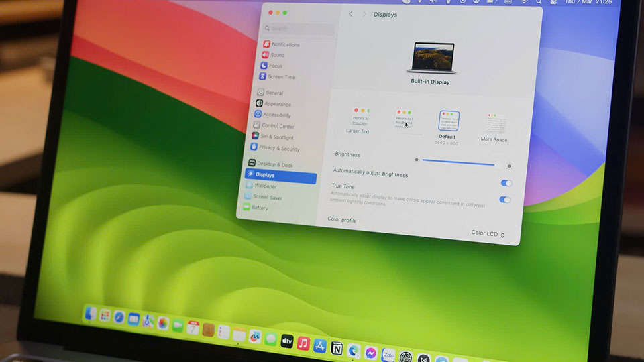Click the Search field in System Settings
Image resolution: width=644 pixels, height=362 pixels.
click(299, 28)
